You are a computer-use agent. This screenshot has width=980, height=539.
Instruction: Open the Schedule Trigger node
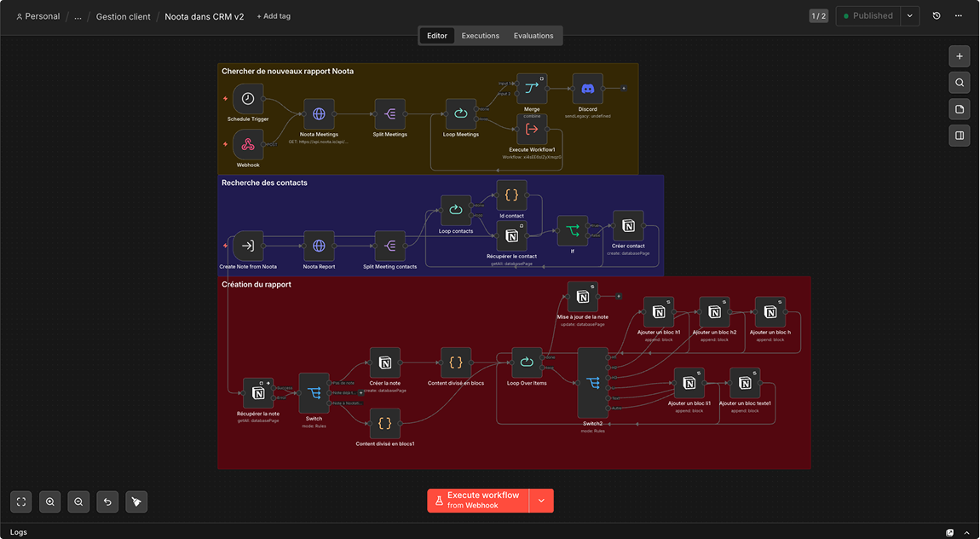[248, 99]
